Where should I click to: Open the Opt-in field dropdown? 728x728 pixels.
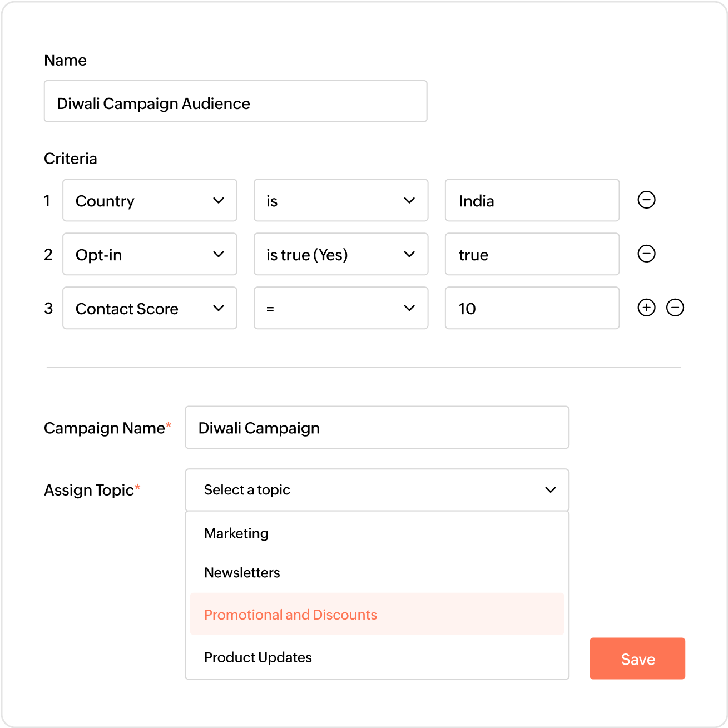click(150, 254)
